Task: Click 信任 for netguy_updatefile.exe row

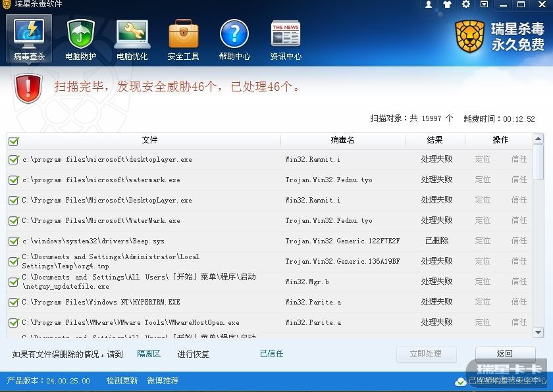Action: [519, 282]
